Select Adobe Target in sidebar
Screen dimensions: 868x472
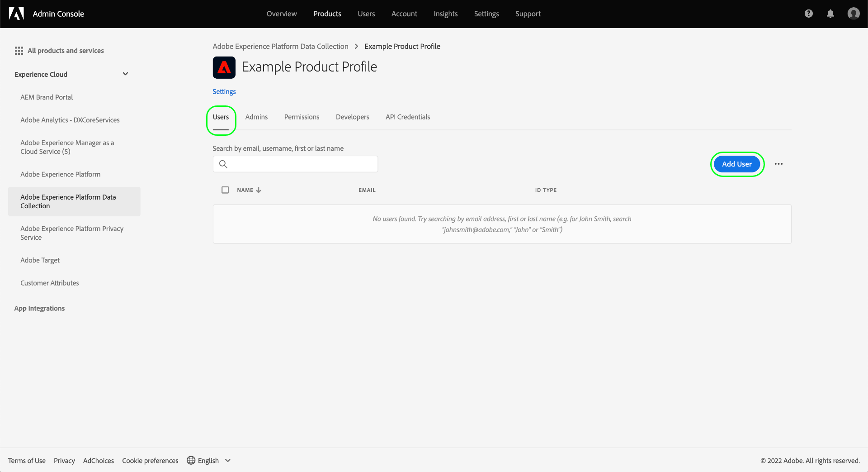(x=40, y=260)
